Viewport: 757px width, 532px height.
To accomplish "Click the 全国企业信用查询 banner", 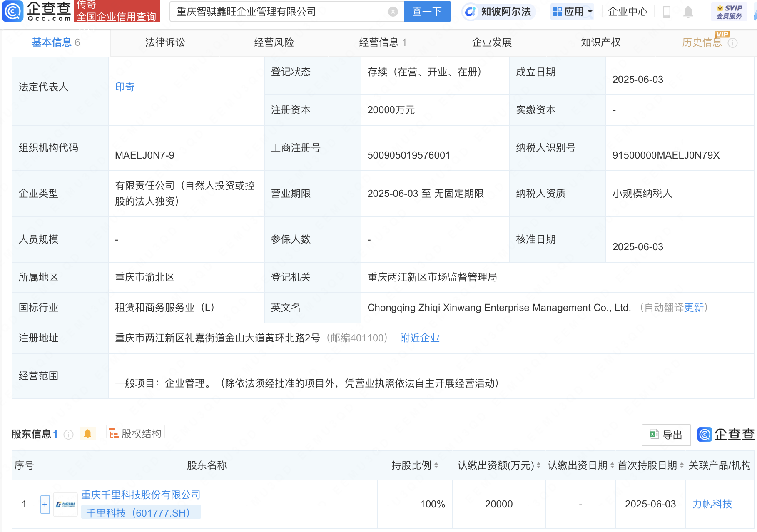I will coord(117,11).
